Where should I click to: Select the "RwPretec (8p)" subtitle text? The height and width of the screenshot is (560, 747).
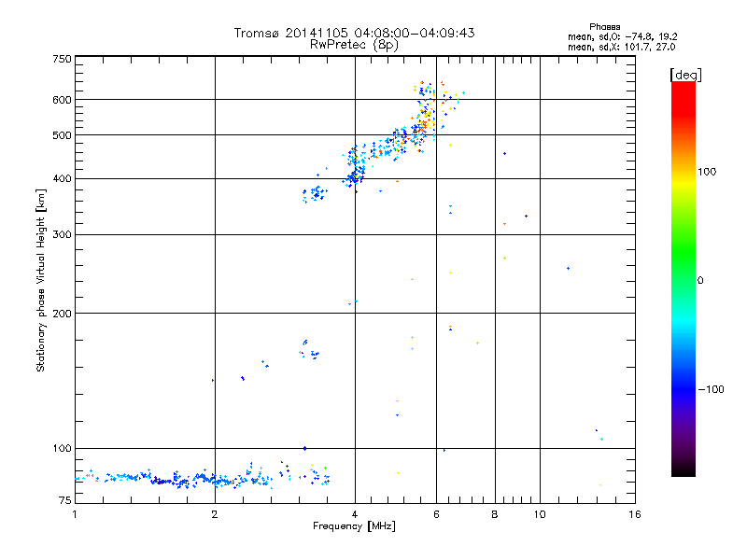click(x=354, y=44)
